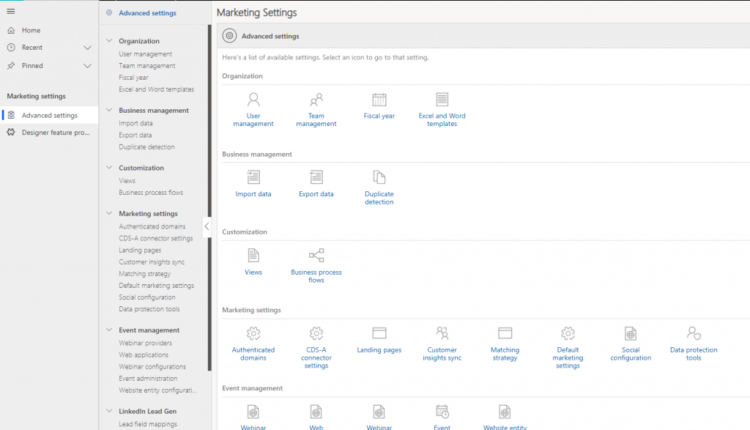Select the Import data icon
Screen dimensions: 750x430
[253, 177]
